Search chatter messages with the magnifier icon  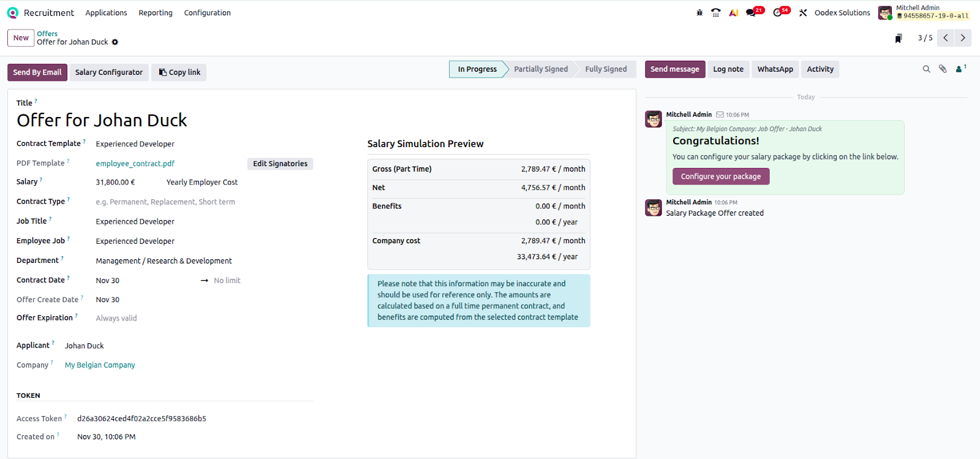coord(926,69)
